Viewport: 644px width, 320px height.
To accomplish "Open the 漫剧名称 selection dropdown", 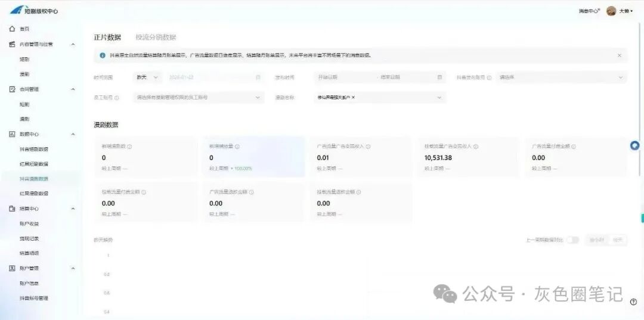I will [x=380, y=98].
